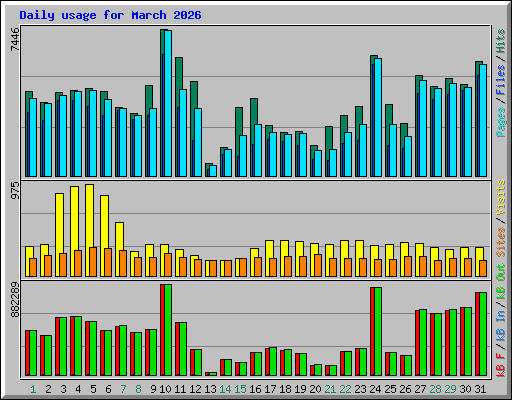
Task: Click the day 10 green kB bar
Action: 168,330
